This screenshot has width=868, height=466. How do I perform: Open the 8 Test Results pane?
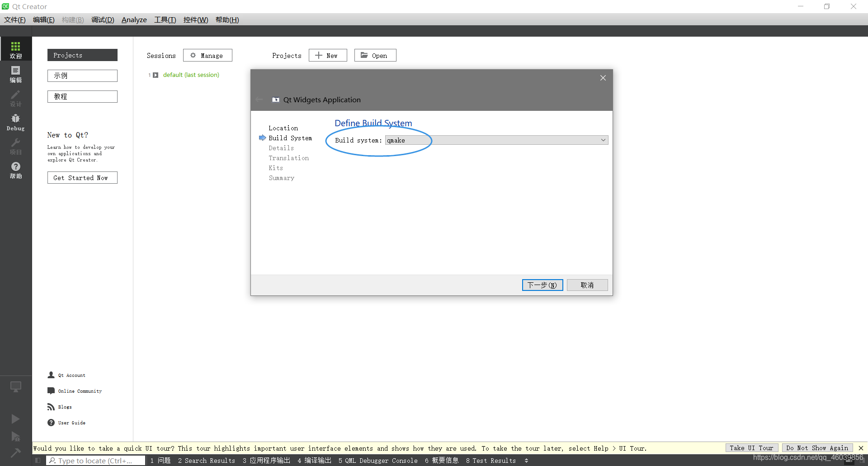(x=491, y=461)
